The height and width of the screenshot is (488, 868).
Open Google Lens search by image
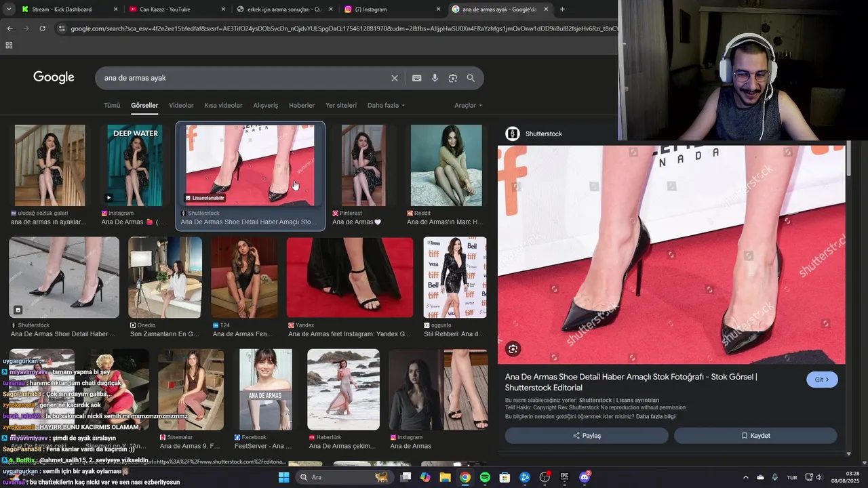453,78
